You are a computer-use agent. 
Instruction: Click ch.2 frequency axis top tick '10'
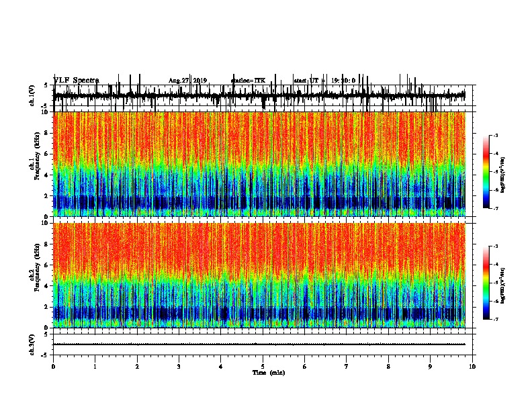46,223
